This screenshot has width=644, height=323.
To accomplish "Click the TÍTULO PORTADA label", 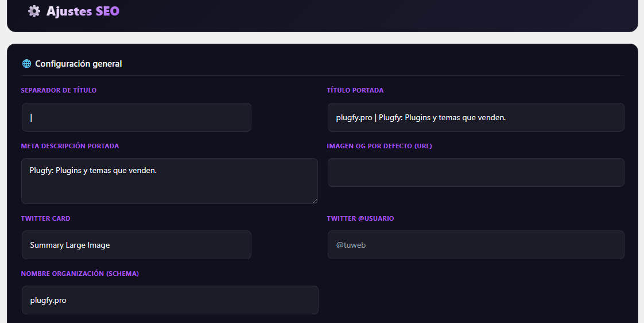I will pyautogui.click(x=355, y=90).
